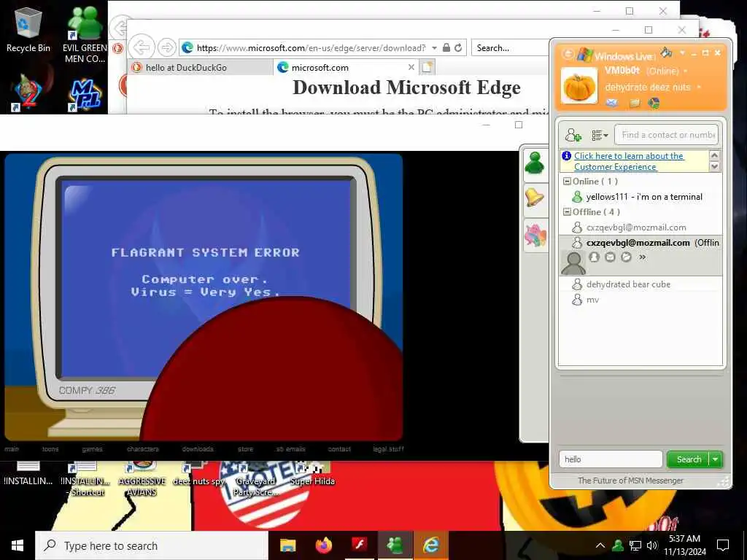Open Firefox from the taskbar
The width and height of the screenshot is (747, 560).
point(324,545)
